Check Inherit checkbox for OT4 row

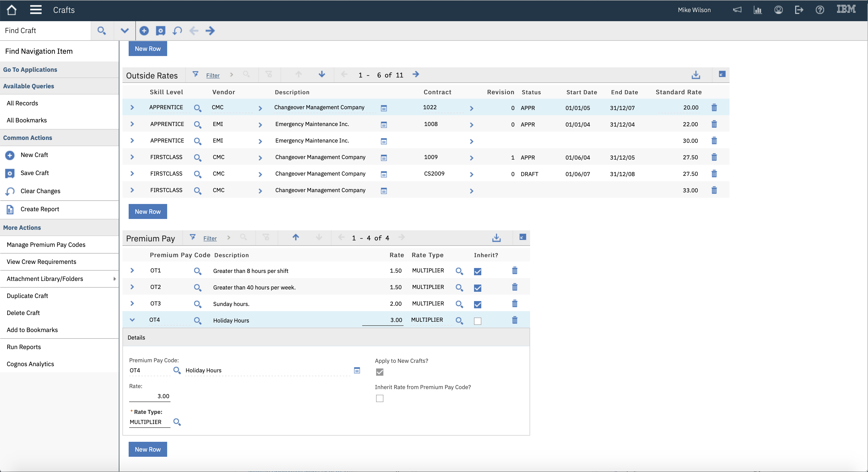477,321
